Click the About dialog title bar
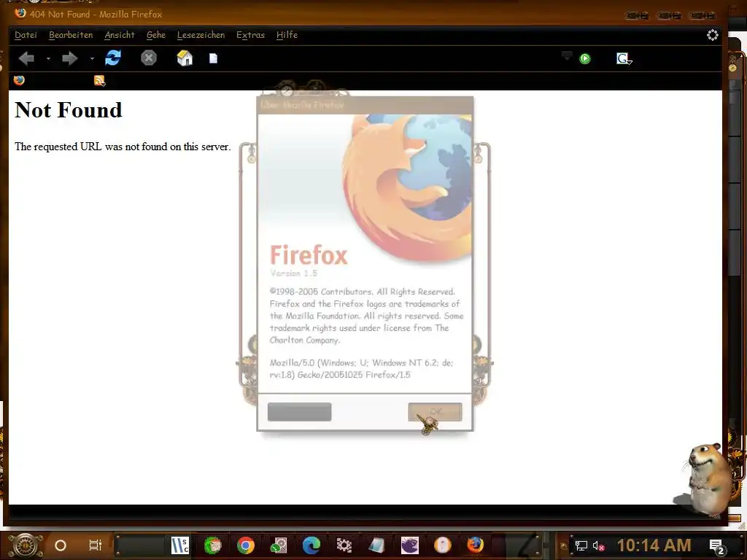 point(365,105)
